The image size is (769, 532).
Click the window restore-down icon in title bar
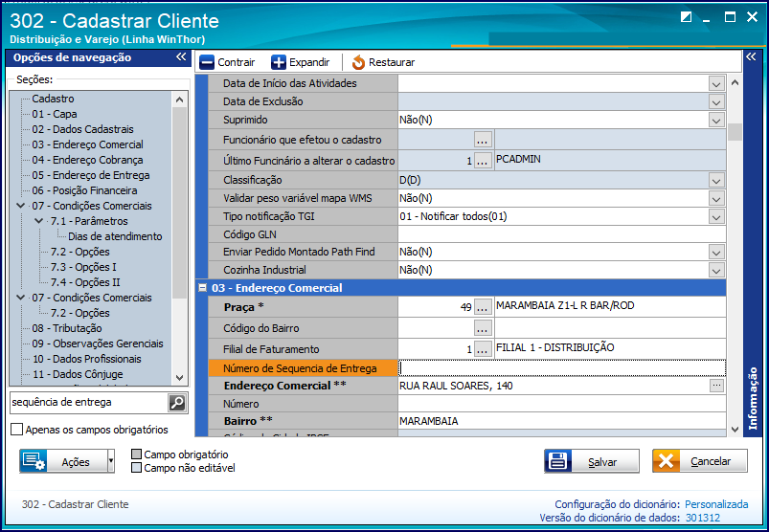click(686, 17)
